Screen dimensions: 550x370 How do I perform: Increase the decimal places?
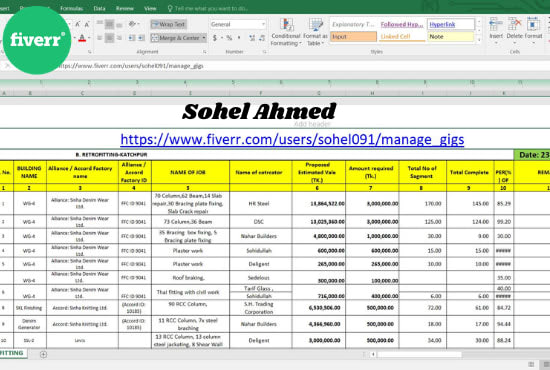coord(252,38)
